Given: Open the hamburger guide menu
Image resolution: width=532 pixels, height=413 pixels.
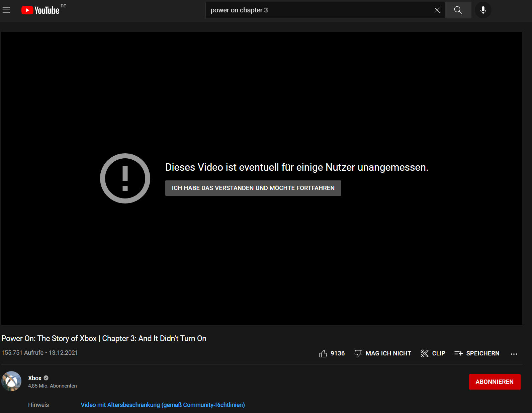Looking at the screenshot, I should pos(6,10).
